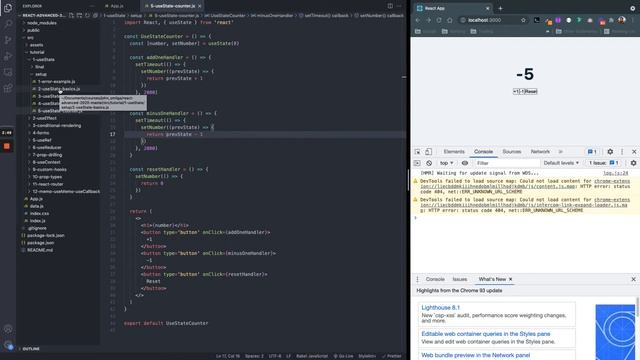Click the +1 button in React app
Screen dimensions: 640x360
[516, 91]
